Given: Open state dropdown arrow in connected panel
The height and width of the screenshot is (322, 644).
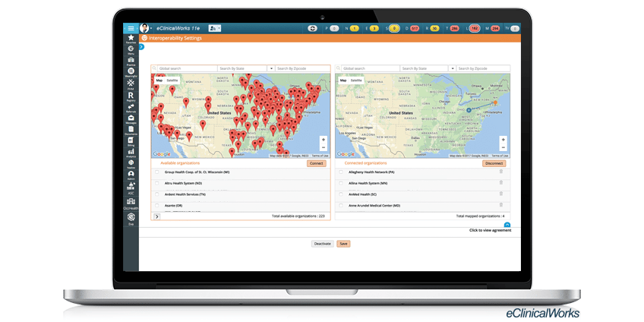Looking at the screenshot, I should click(x=453, y=68).
